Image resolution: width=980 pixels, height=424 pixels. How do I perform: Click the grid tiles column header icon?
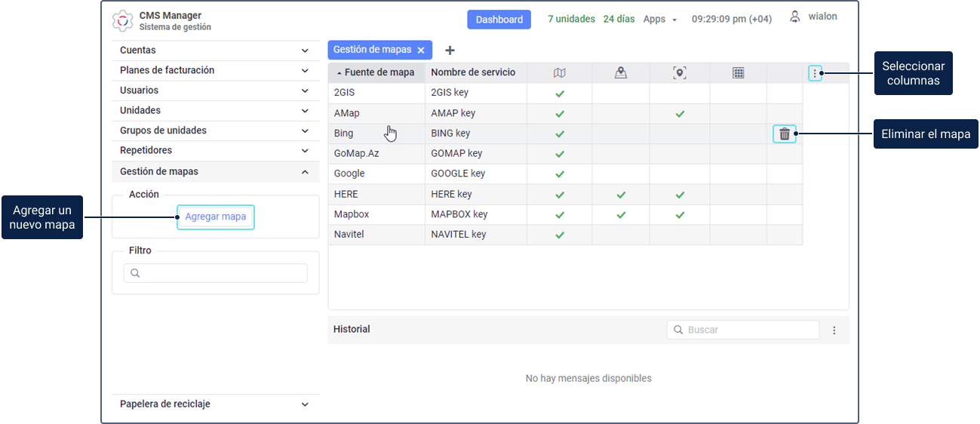[739, 73]
